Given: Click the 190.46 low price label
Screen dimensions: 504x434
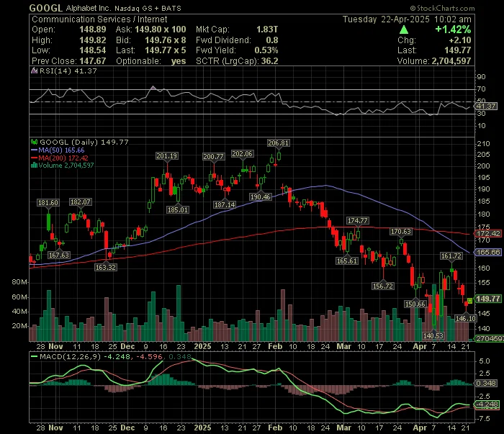Looking at the screenshot, I should pos(261,196).
